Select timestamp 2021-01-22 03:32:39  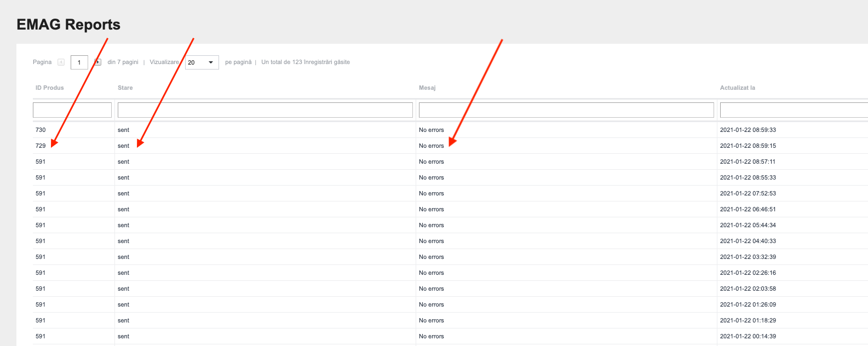(x=748, y=257)
